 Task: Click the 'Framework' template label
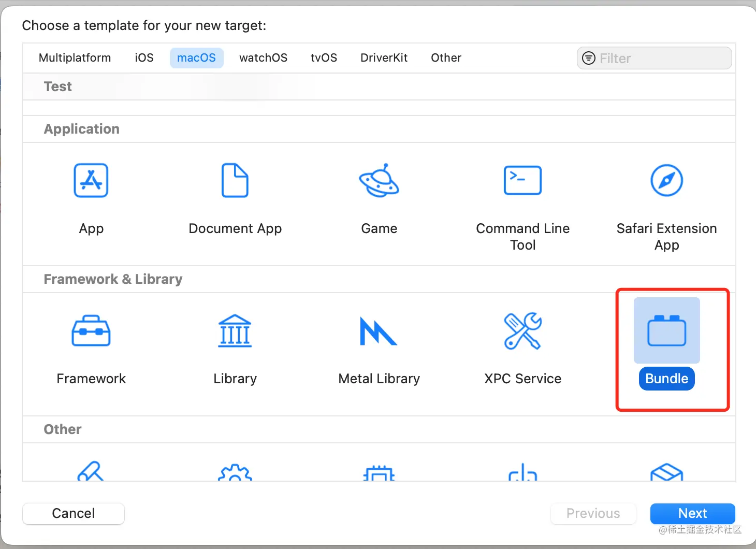[91, 379]
